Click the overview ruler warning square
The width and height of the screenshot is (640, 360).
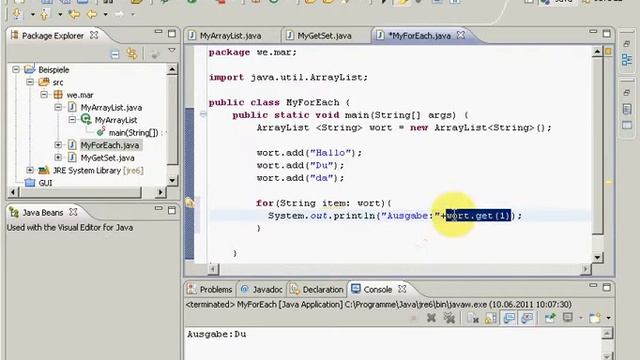(x=608, y=51)
